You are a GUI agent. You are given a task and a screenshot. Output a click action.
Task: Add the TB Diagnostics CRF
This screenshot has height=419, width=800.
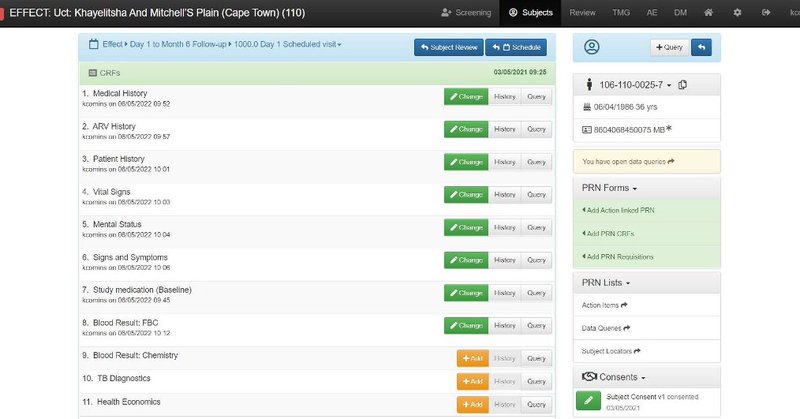[x=472, y=381]
